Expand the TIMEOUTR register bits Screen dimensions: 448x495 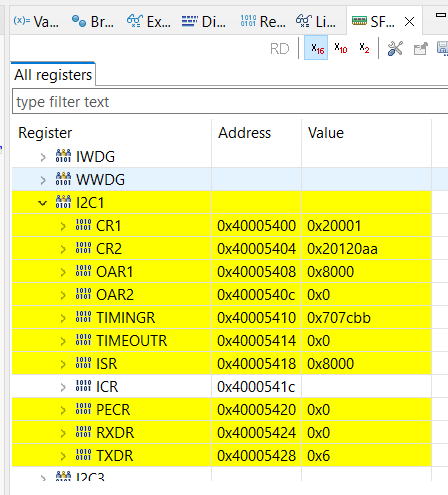click(63, 341)
